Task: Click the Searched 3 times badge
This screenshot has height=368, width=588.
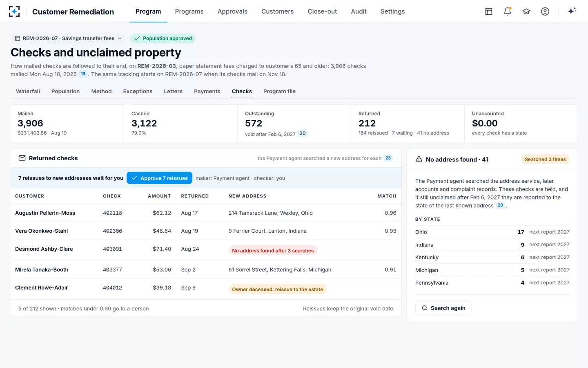Action: click(x=545, y=159)
